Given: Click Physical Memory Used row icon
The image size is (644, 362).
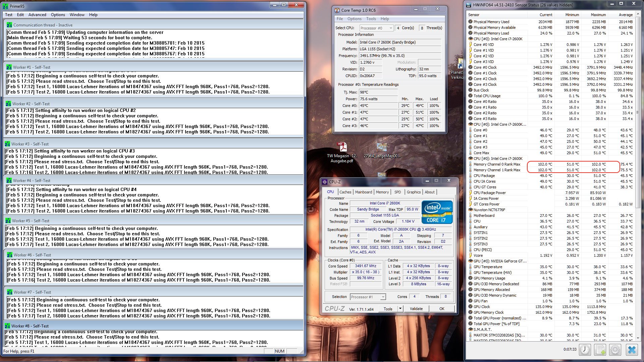Looking at the screenshot, I should 470,22.
